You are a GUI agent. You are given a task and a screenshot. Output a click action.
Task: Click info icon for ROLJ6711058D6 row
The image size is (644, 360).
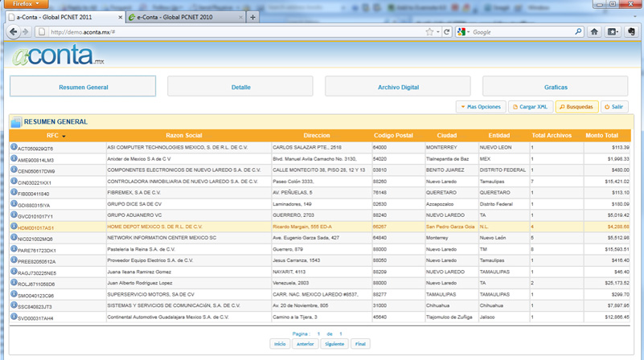tap(14, 282)
